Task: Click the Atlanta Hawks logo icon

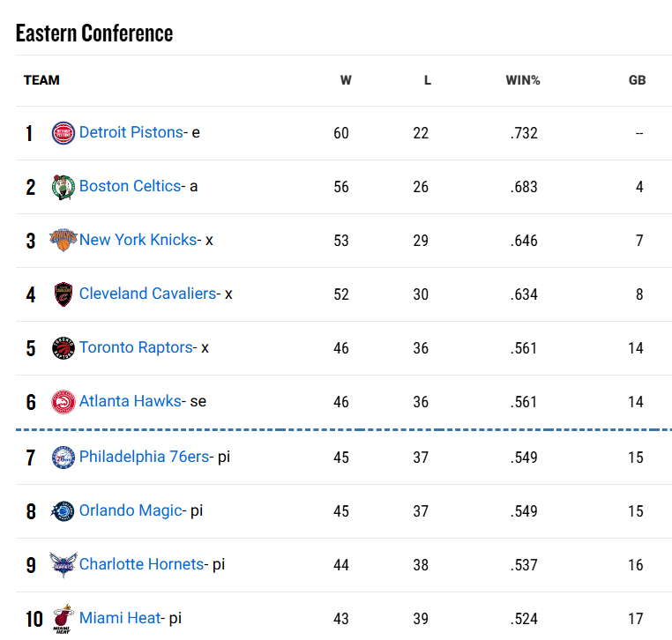Action: coord(63,401)
